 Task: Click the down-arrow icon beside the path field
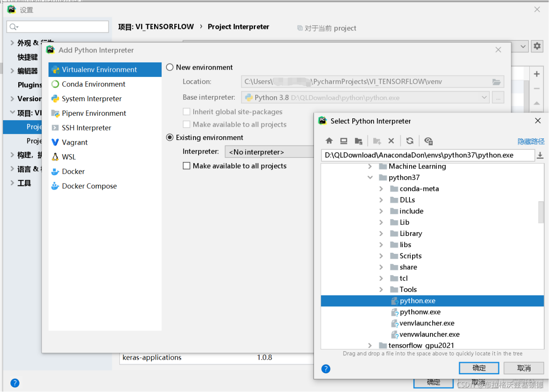540,155
